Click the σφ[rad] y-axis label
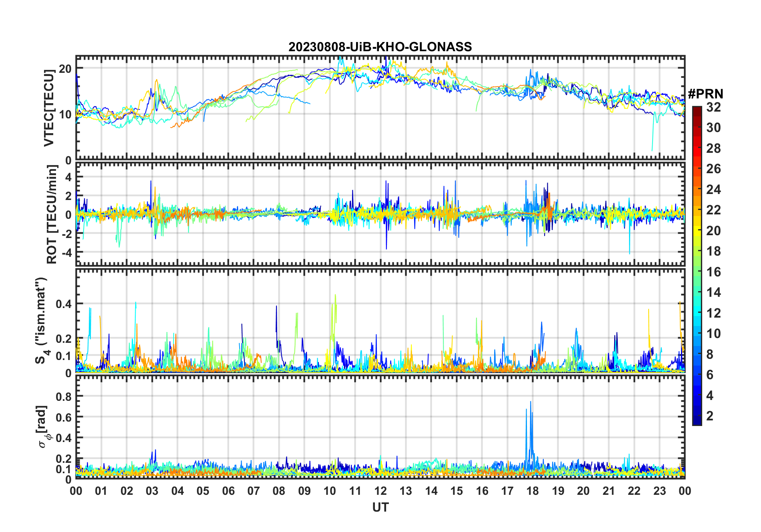This screenshot has height=532, width=761. pos(43,427)
